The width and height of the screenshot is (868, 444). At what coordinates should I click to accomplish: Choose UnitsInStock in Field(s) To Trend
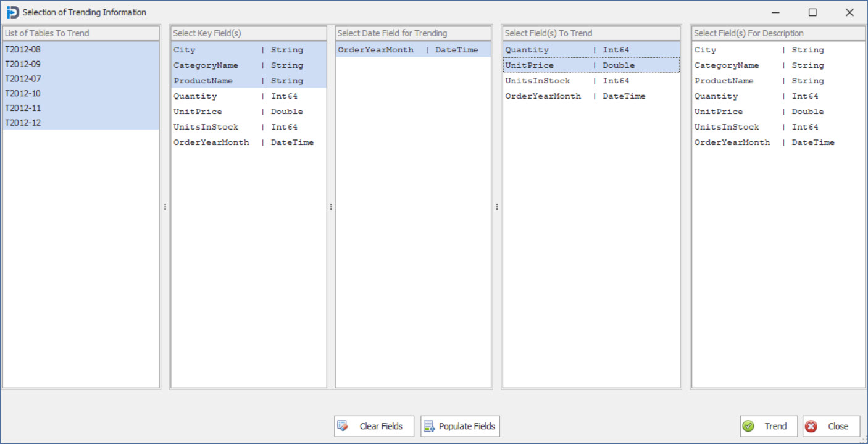point(538,81)
